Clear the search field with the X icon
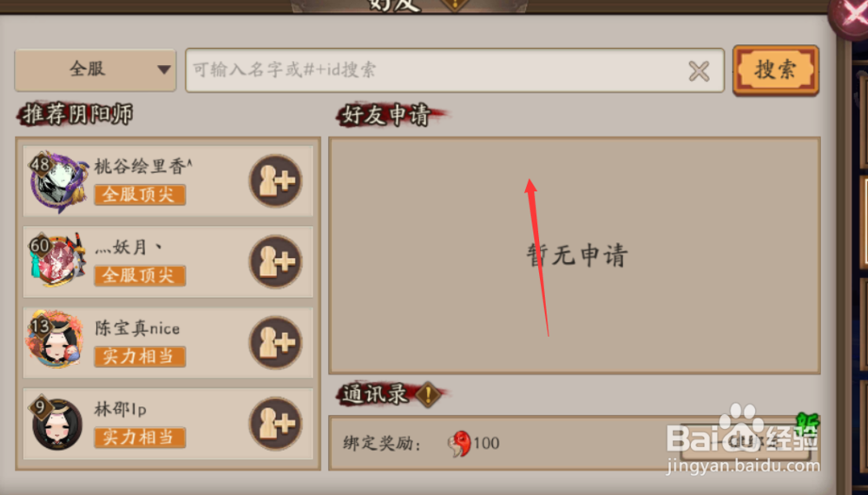The width and height of the screenshot is (868, 495). 699,71
